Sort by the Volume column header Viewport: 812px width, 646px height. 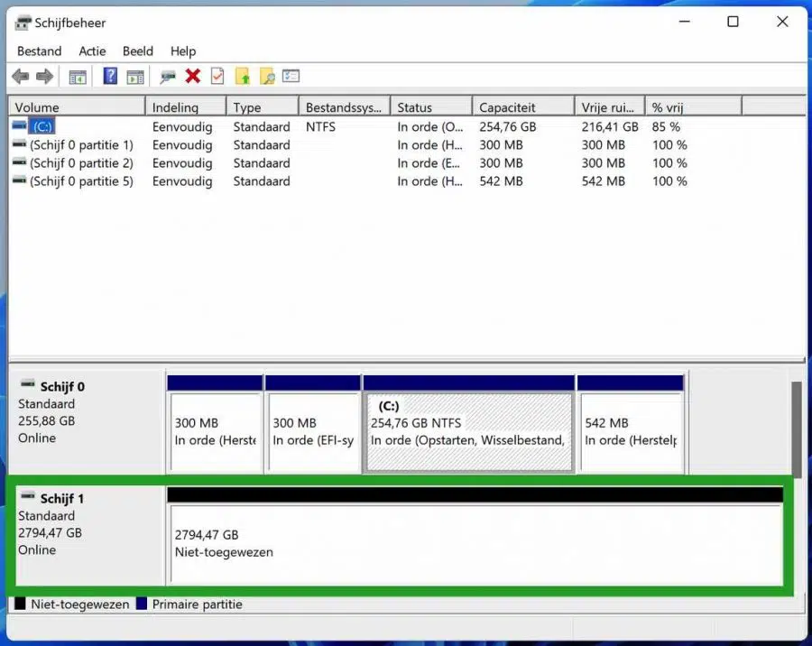coord(78,107)
